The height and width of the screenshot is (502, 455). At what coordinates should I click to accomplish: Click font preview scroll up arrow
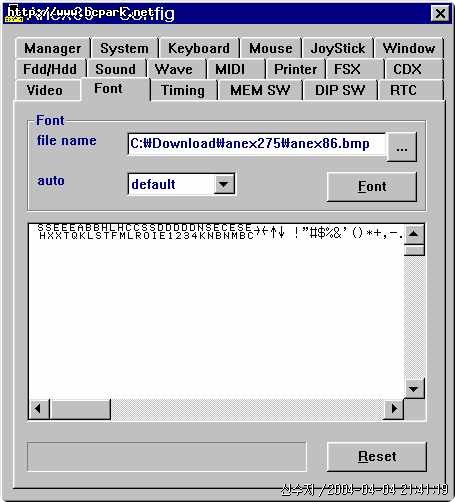(414, 234)
